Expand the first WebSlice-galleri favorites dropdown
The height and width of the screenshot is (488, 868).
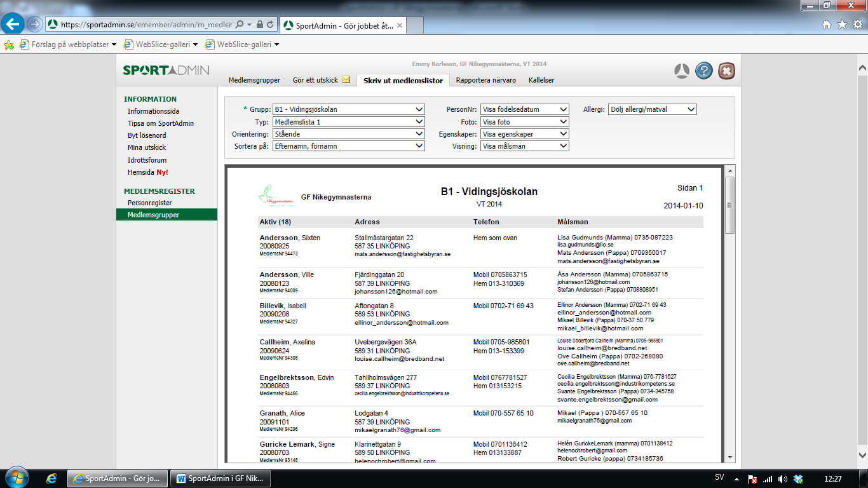click(195, 44)
